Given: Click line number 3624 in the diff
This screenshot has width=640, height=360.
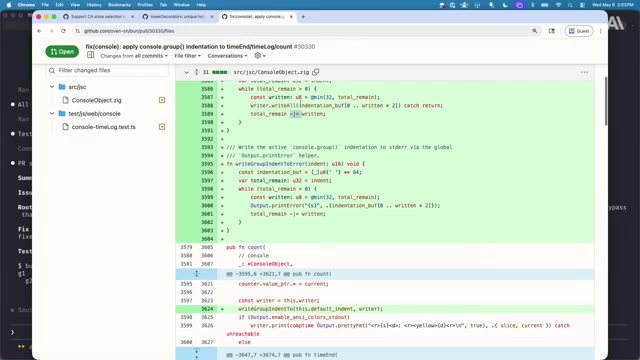Looking at the screenshot, I should (x=207, y=309).
